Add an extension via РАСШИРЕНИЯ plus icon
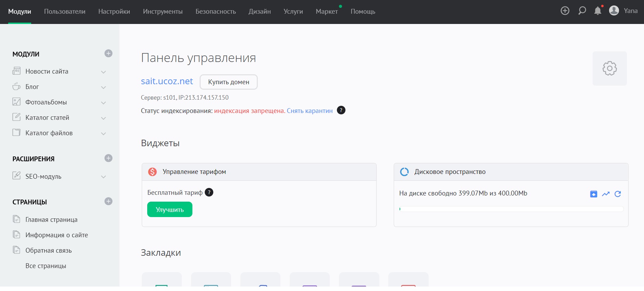The height and width of the screenshot is (291, 644). 109,158
